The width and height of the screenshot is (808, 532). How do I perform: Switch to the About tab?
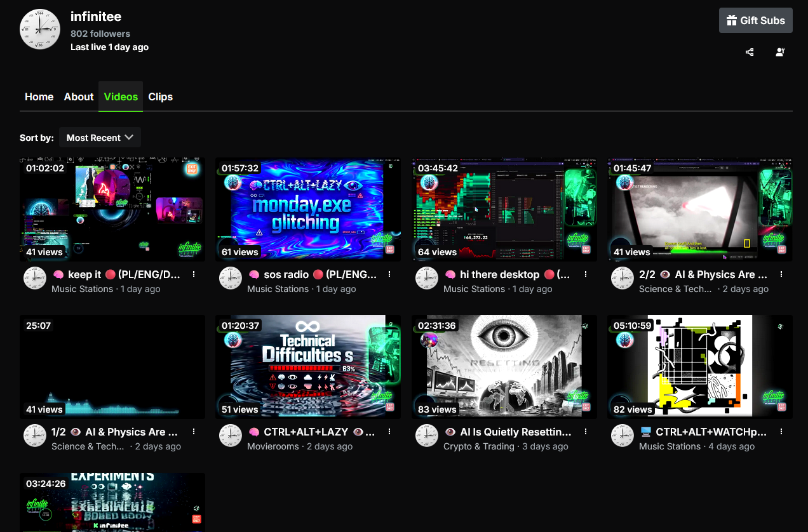click(x=79, y=96)
